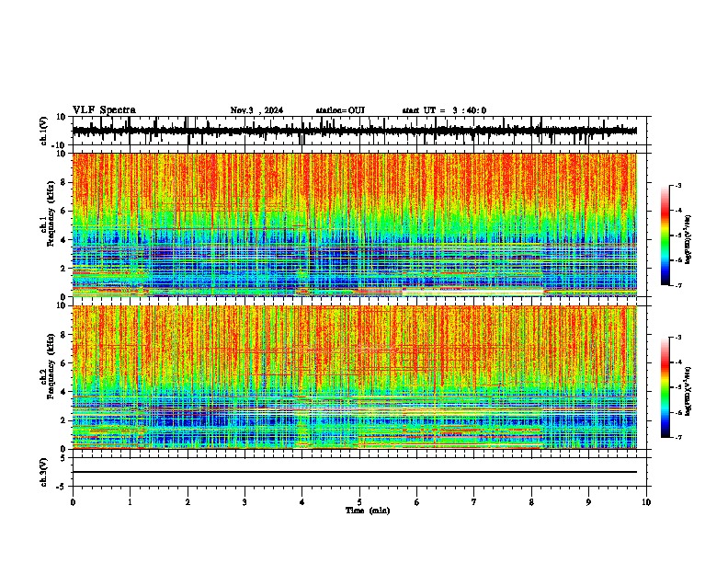The height and width of the screenshot is (563, 728).
Task: Click the ch.2 spectrogram color bar
Action: point(665,387)
